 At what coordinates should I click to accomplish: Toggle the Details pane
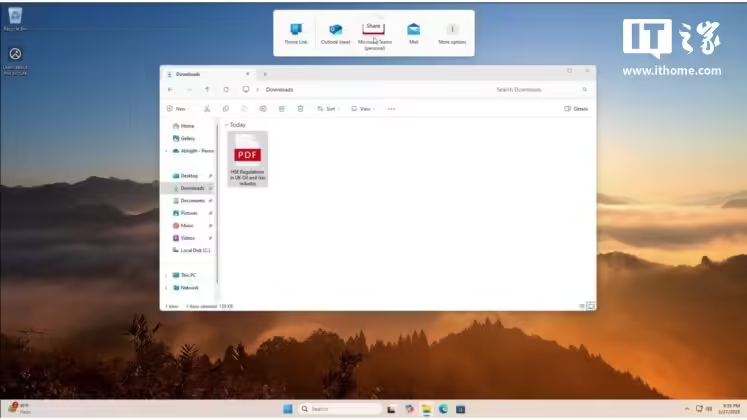[576, 108]
